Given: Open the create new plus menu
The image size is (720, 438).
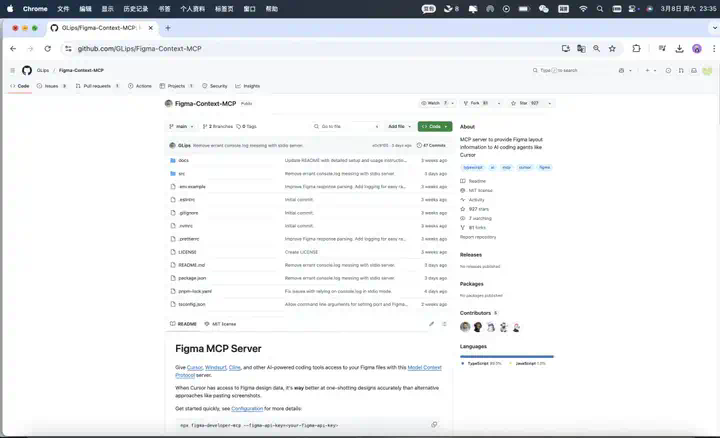Looking at the screenshot, I should click(650, 70).
